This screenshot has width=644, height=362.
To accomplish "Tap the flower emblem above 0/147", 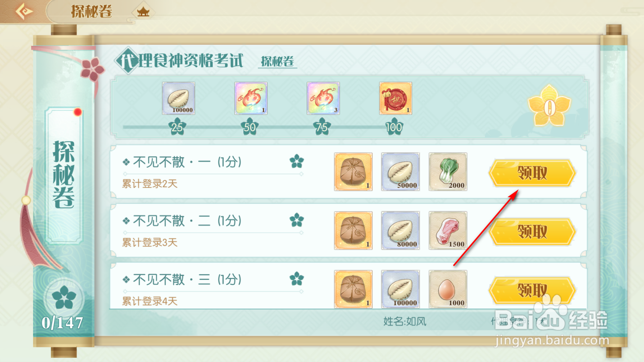I will [64, 298].
